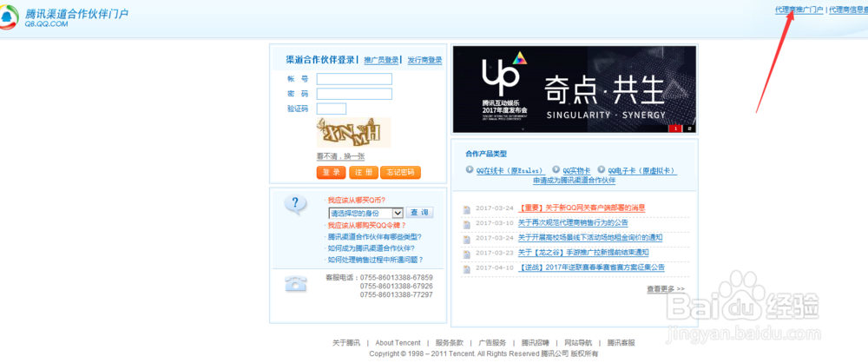Image resolution: width=868 pixels, height=363 pixels.
Task: Open 关于开展高校场景线下活动场地租金询价的通知
Action: [590, 238]
